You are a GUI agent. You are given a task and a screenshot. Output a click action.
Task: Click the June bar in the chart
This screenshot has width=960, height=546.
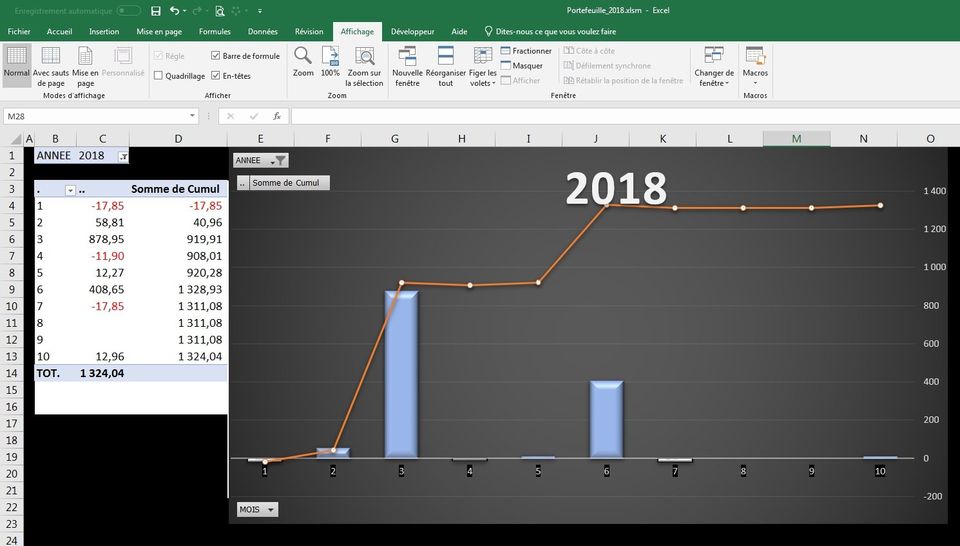coord(606,419)
